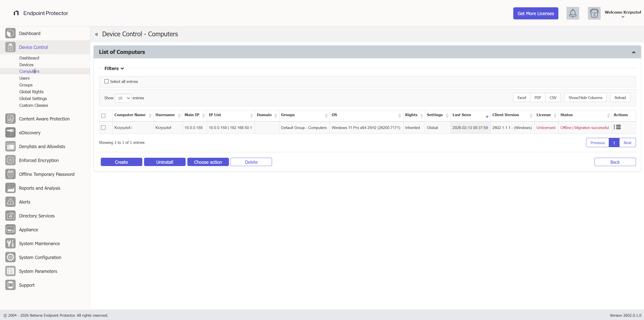644x320 pixels.
Task: Open Global Settings under Device Control
Action: coord(33,99)
